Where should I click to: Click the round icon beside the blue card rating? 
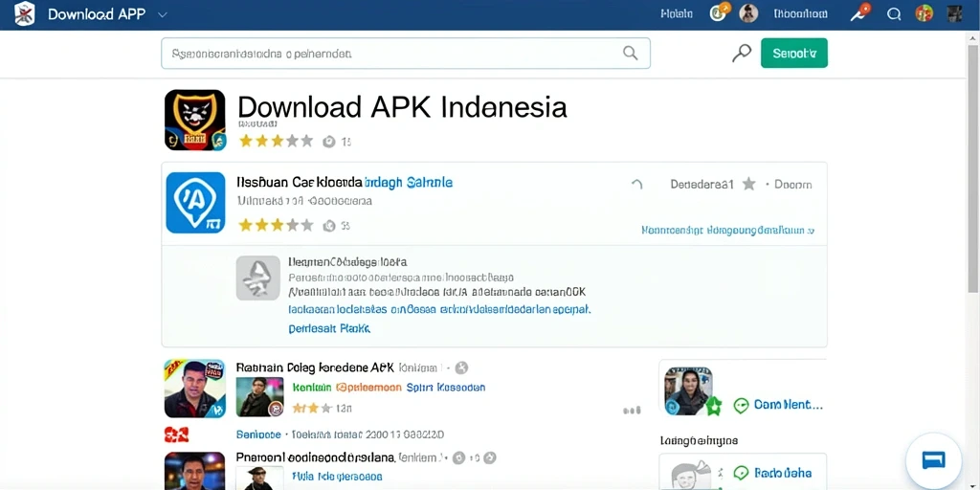coord(329,226)
